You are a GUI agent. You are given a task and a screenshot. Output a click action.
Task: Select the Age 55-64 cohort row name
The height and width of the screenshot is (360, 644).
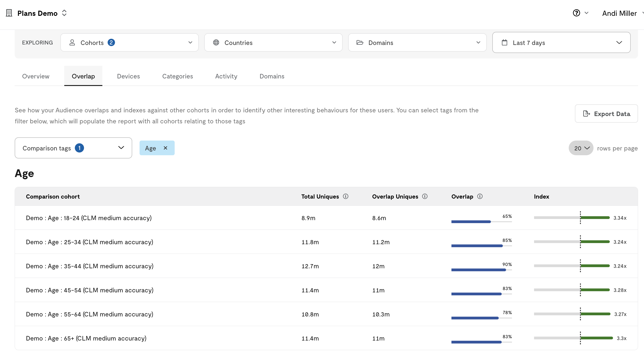(x=90, y=314)
